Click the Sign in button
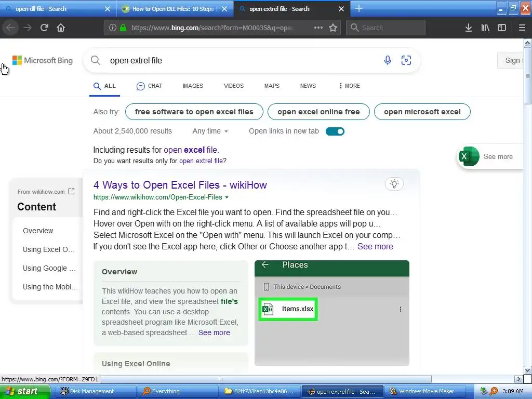This screenshot has width=532, height=399. point(511,60)
